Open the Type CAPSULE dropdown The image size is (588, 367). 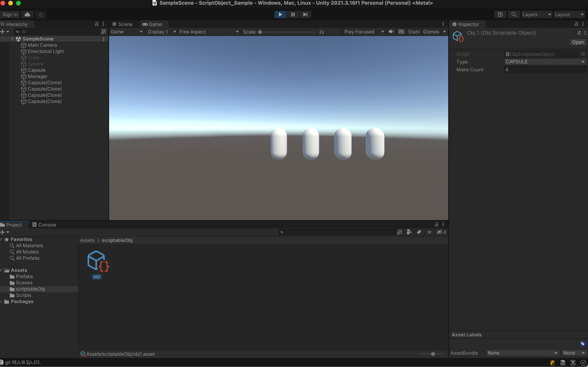(545, 62)
